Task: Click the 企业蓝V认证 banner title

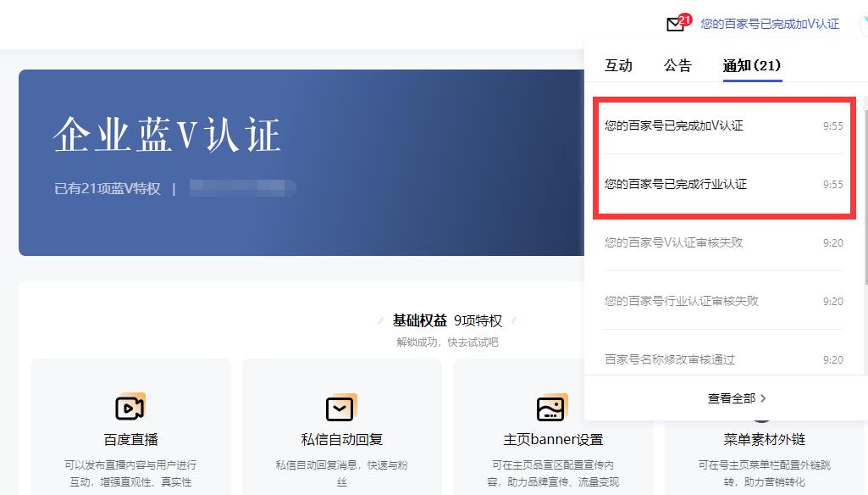Action: (167, 136)
